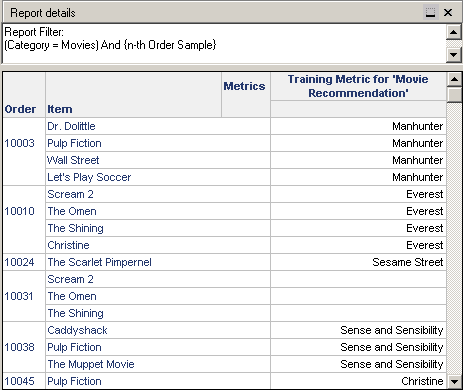Select The Shining in order 10010
The height and width of the screenshot is (390, 463).
tap(158, 228)
